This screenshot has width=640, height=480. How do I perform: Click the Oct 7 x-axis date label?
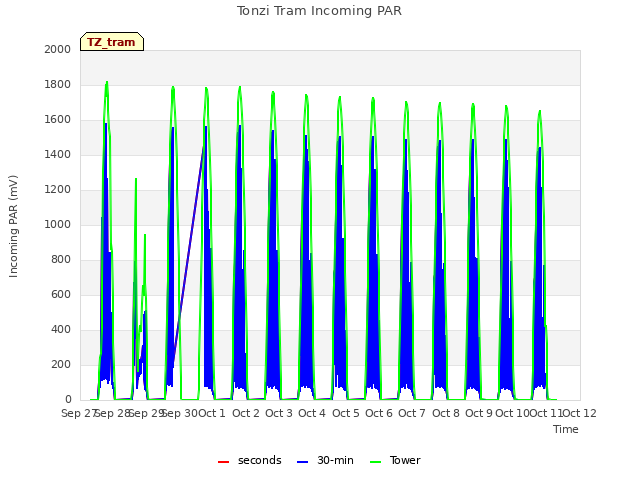[412, 413]
